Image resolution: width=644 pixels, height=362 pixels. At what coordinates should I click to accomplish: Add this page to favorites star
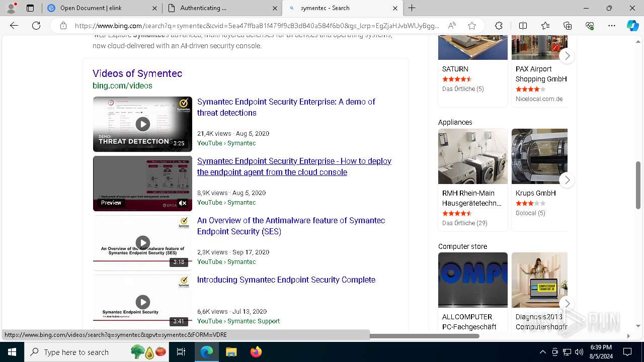(x=472, y=26)
